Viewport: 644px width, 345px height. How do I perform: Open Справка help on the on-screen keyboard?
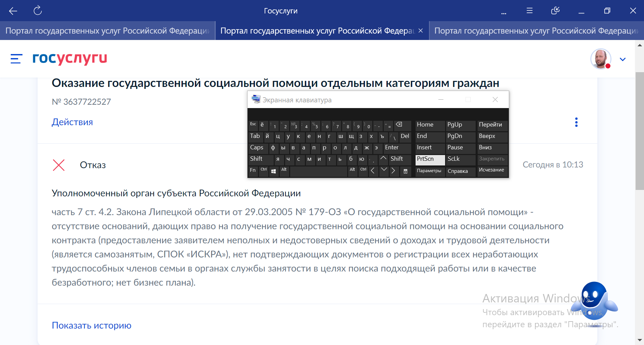pyautogui.click(x=461, y=171)
